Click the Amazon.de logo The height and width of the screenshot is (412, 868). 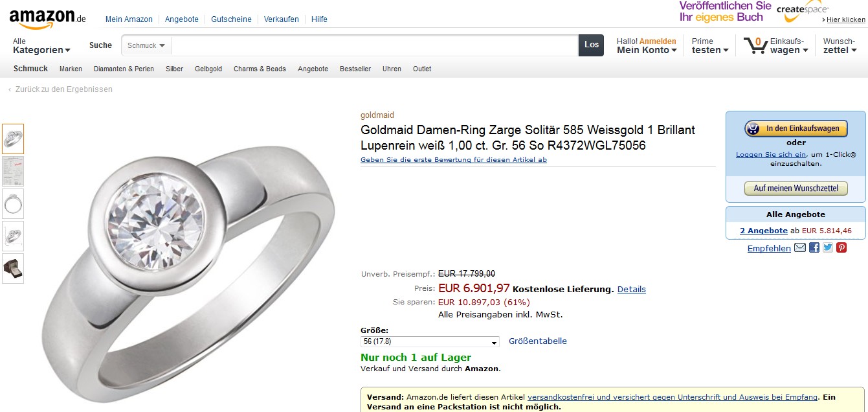(48, 19)
